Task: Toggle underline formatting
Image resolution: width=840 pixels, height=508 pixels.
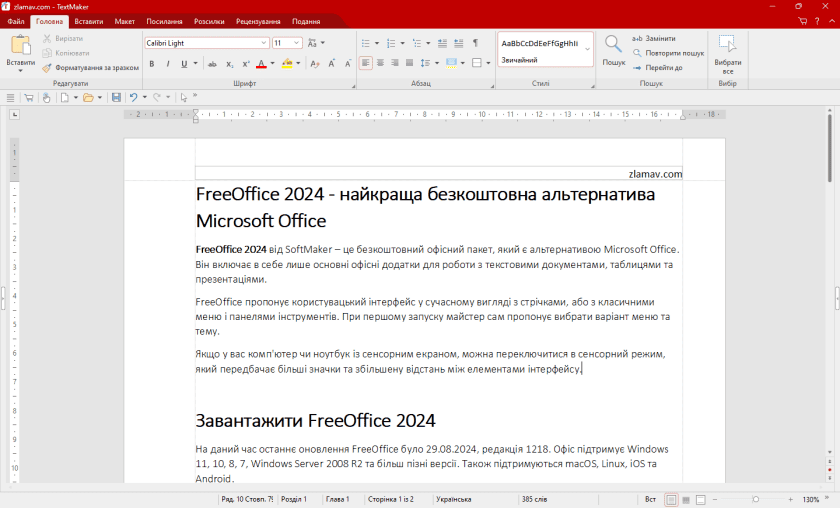Action: [x=184, y=64]
